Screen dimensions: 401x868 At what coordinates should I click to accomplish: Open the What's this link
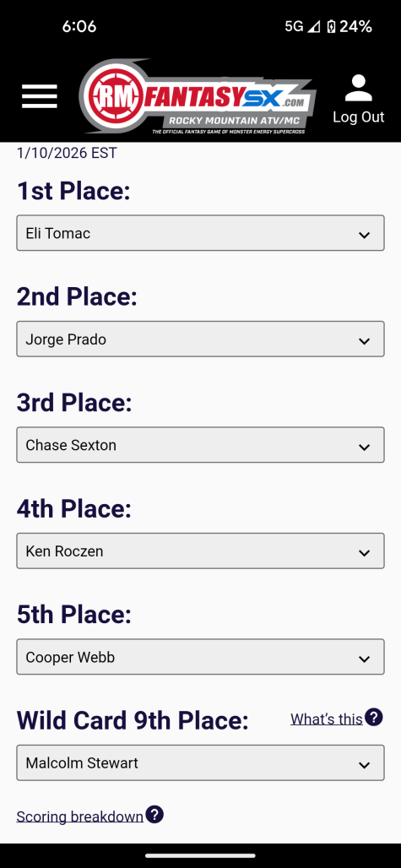327,719
